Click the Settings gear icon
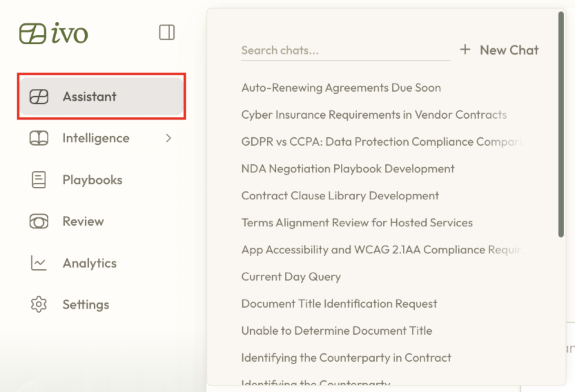Viewport: 575px width, 392px height. pyautogui.click(x=39, y=305)
